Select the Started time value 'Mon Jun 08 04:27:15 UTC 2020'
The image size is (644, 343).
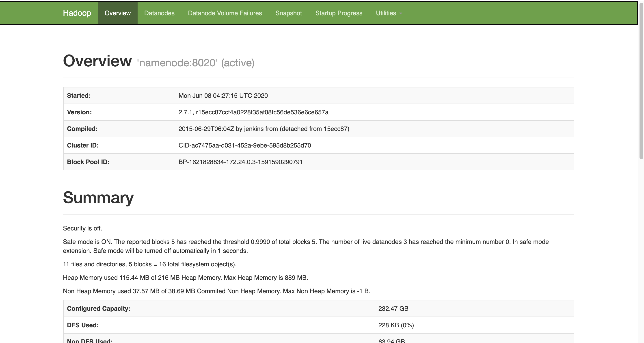click(223, 96)
